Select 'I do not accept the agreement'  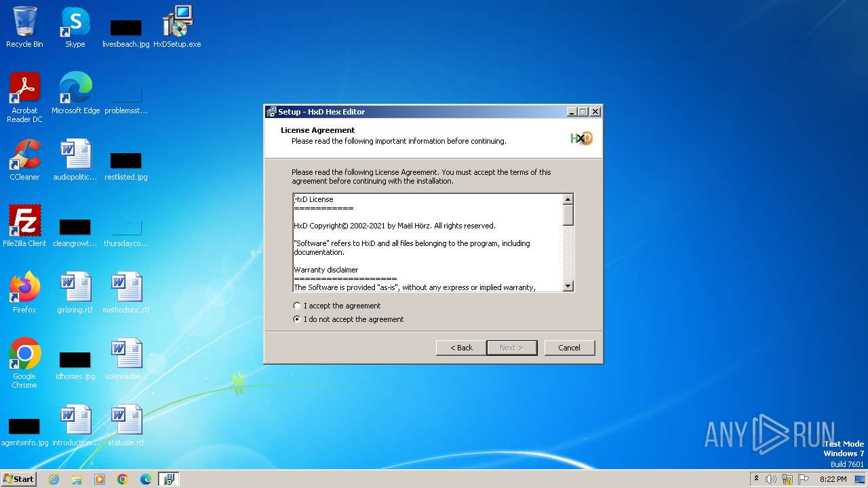pos(348,319)
